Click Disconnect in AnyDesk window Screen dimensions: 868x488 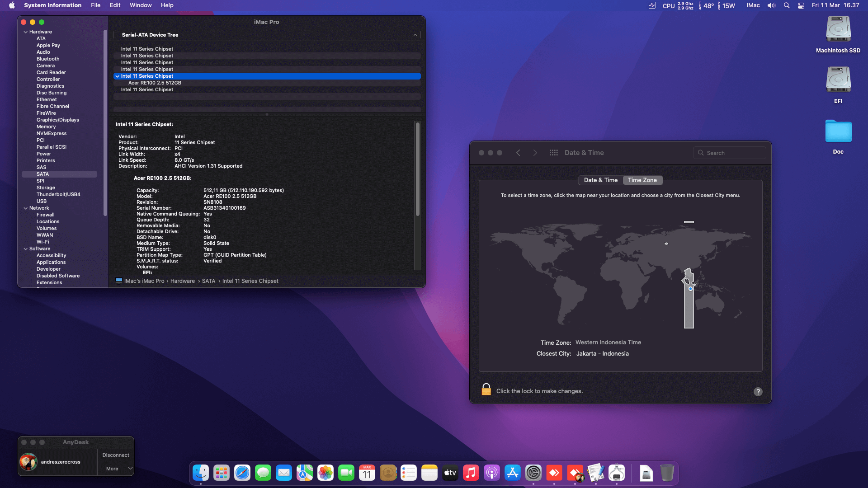(116, 455)
